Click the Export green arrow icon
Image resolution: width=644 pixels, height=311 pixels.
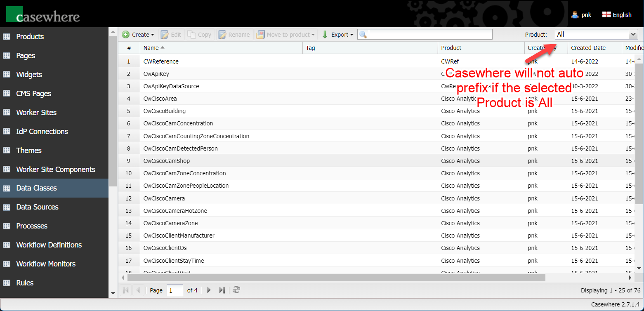click(325, 35)
